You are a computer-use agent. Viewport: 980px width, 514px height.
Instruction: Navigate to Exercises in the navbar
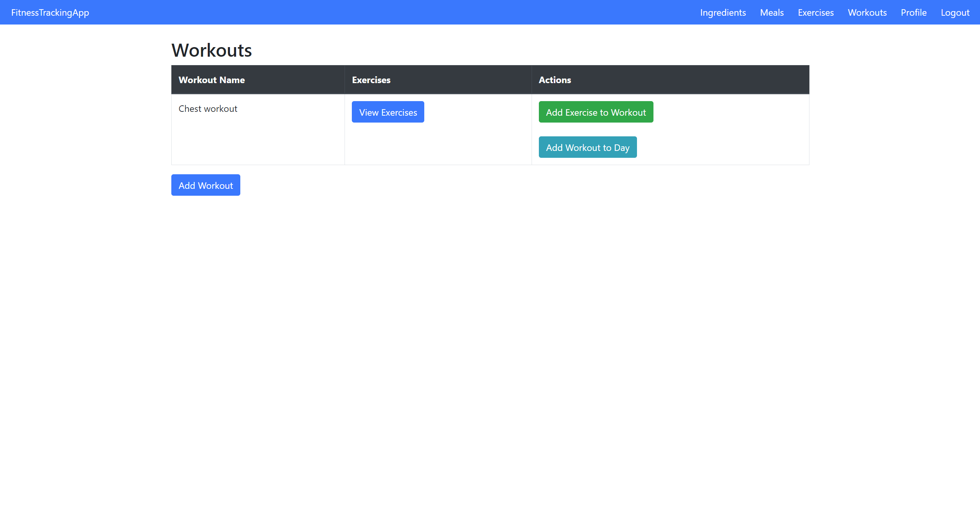[816, 13]
